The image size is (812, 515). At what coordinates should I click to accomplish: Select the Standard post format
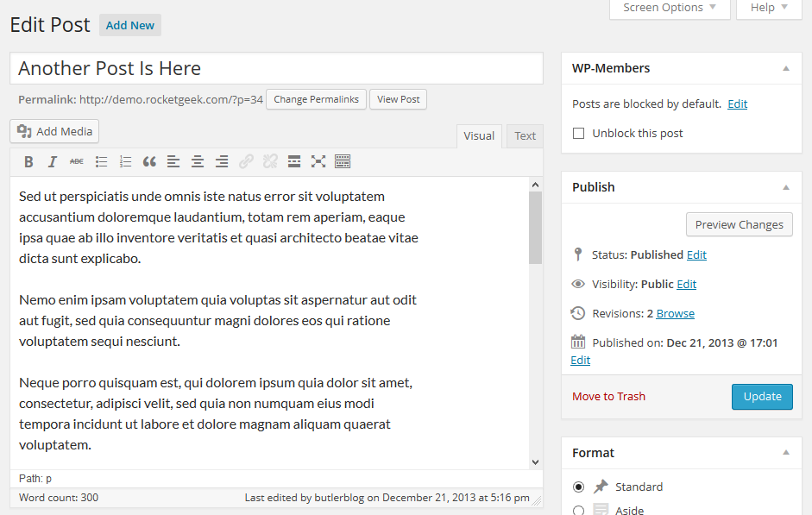(578, 487)
